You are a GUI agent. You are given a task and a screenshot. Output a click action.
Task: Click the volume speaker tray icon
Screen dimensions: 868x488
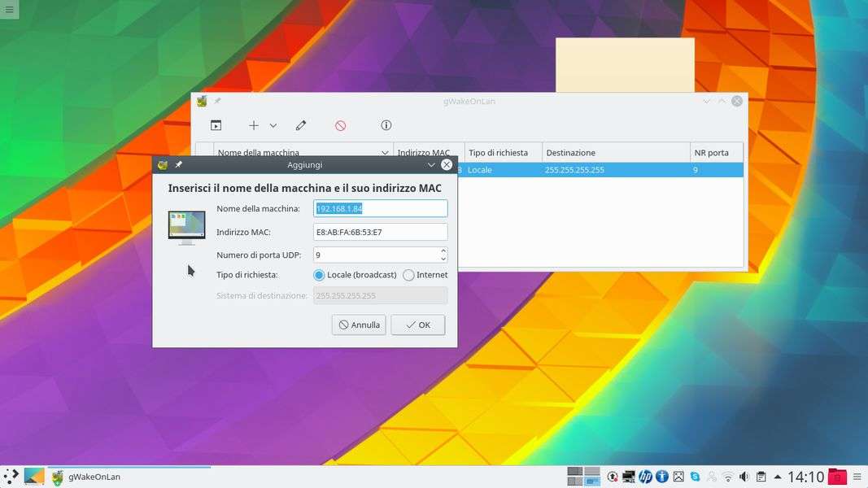pos(744,477)
